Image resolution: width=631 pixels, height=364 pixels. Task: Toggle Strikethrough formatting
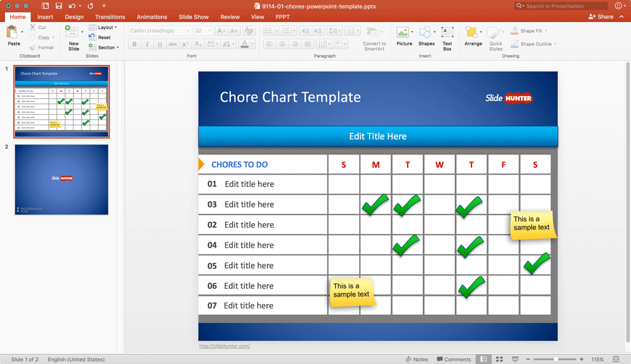tap(173, 44)
